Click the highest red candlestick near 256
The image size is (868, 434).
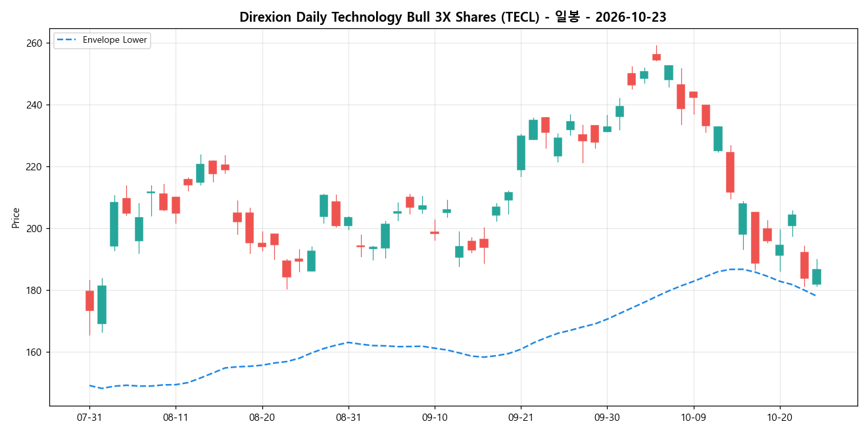click(x=656, y=57)
